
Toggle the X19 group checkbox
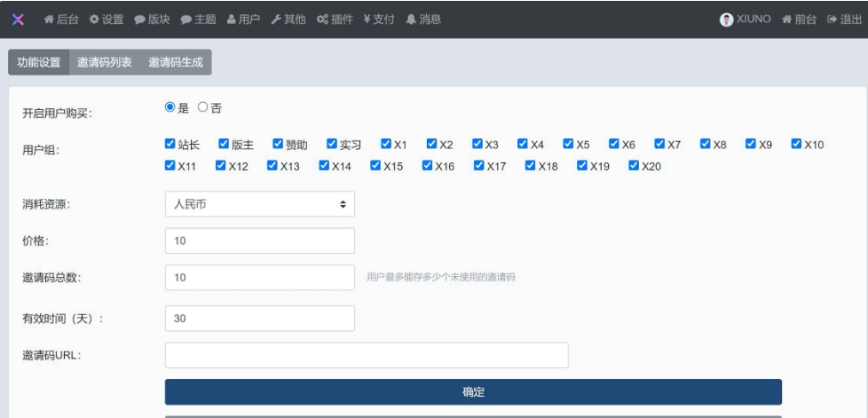click(x=582, y=165)
